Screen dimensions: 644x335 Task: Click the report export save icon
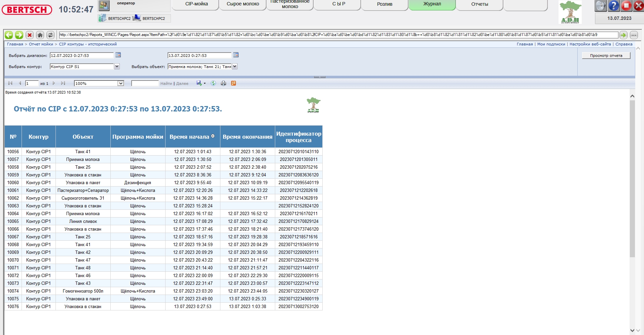coord(199,83)
